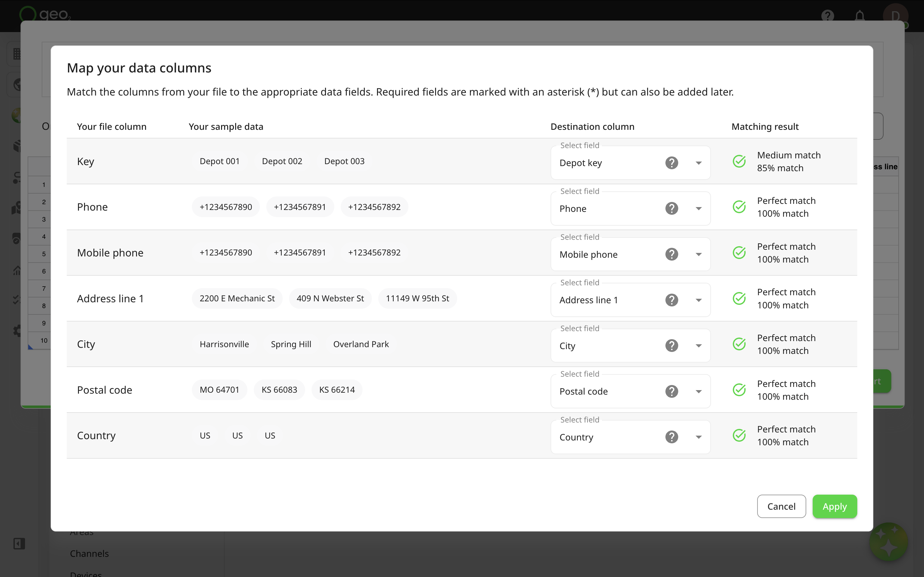Open the Channels sidebar item
924x577 pixels.
(x=89, y=553)
